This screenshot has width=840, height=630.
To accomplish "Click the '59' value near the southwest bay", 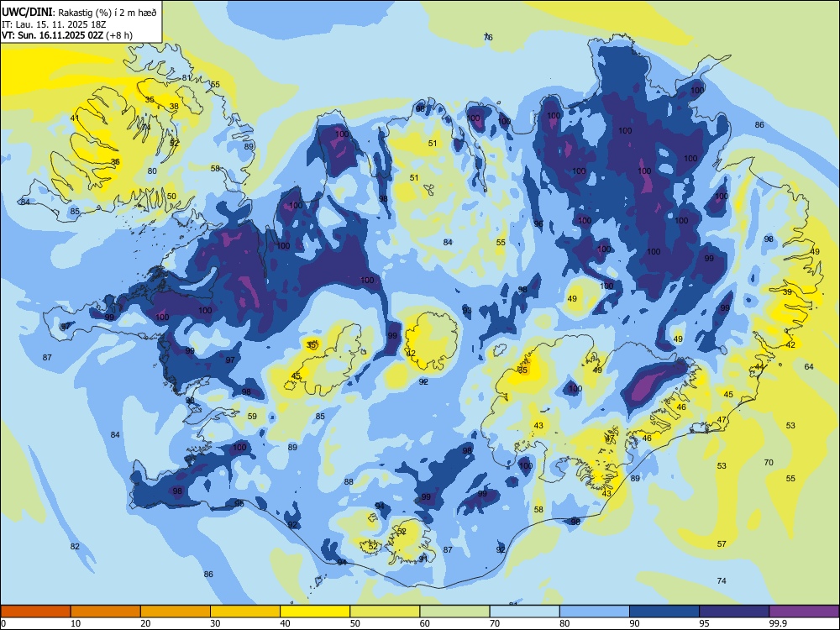I will point(252,416).
